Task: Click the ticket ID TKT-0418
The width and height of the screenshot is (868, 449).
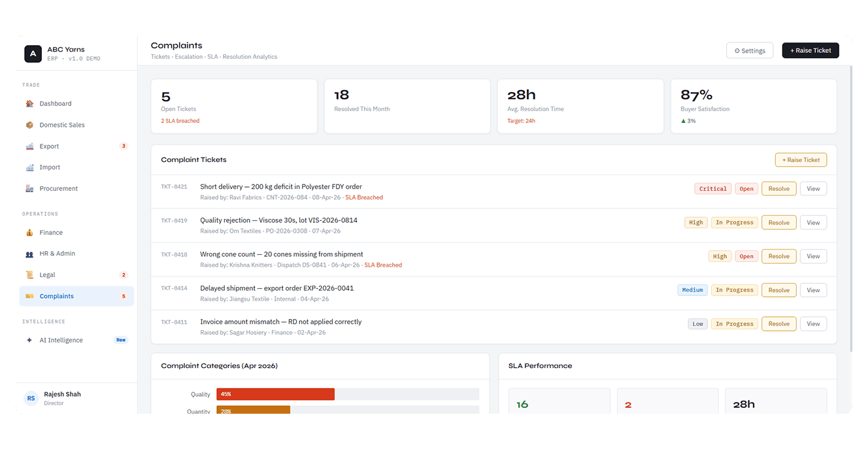Action: (x=174, y=254)
